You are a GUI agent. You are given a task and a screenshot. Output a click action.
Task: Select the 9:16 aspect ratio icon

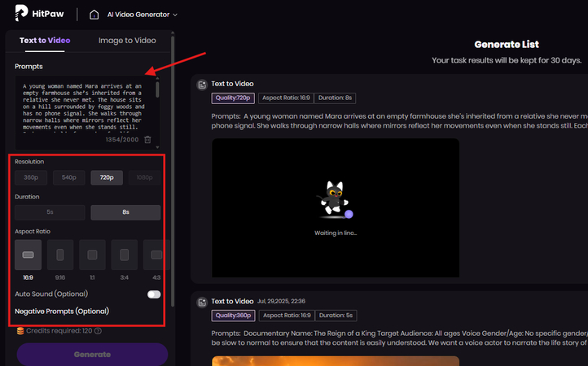[x=60, y=255]
